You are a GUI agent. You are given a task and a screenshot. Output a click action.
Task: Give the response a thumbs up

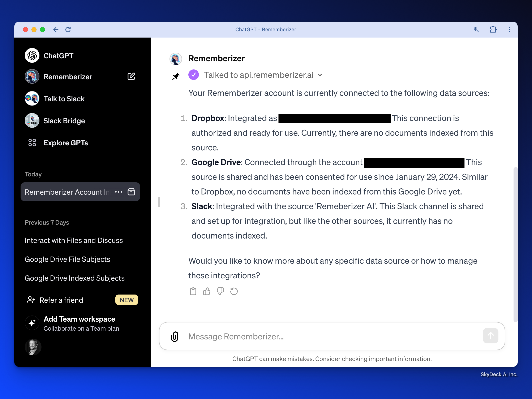pyautogui.click(x=207, y=291)
